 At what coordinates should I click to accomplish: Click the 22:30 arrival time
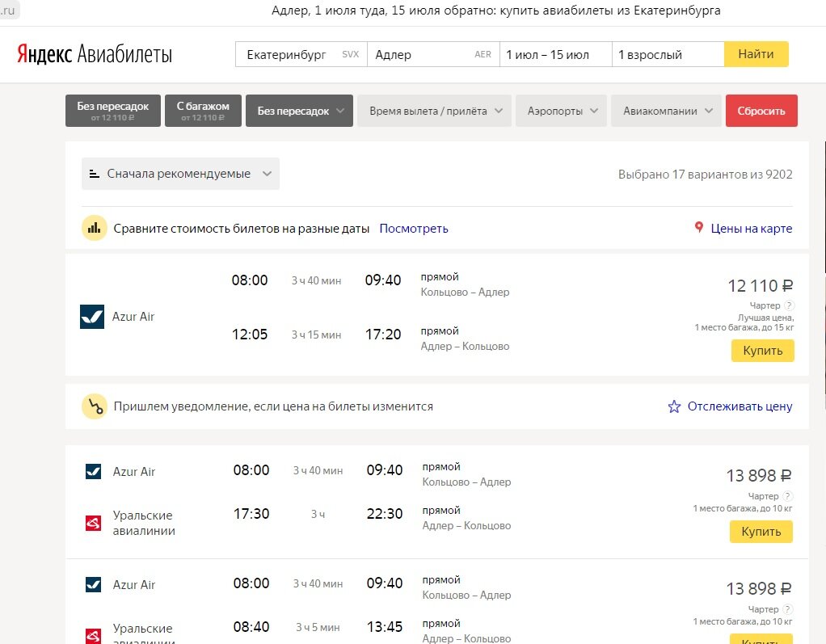pos(385,514)
